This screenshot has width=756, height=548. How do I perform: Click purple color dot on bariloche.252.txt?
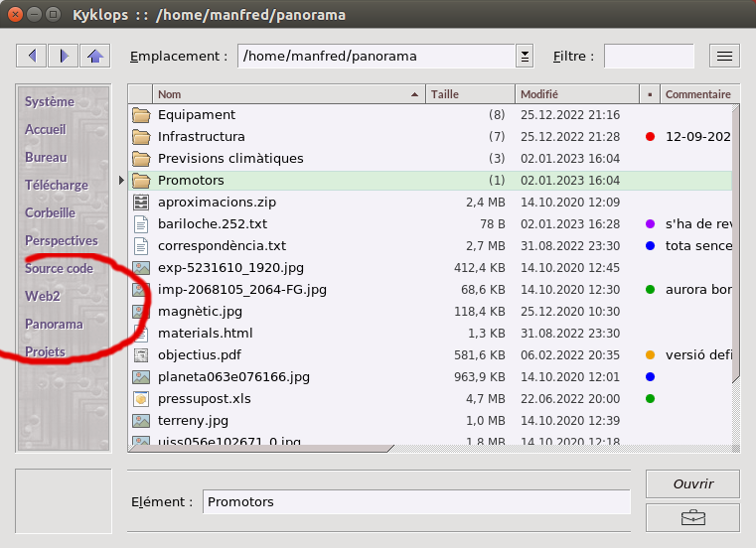[650, 224]
